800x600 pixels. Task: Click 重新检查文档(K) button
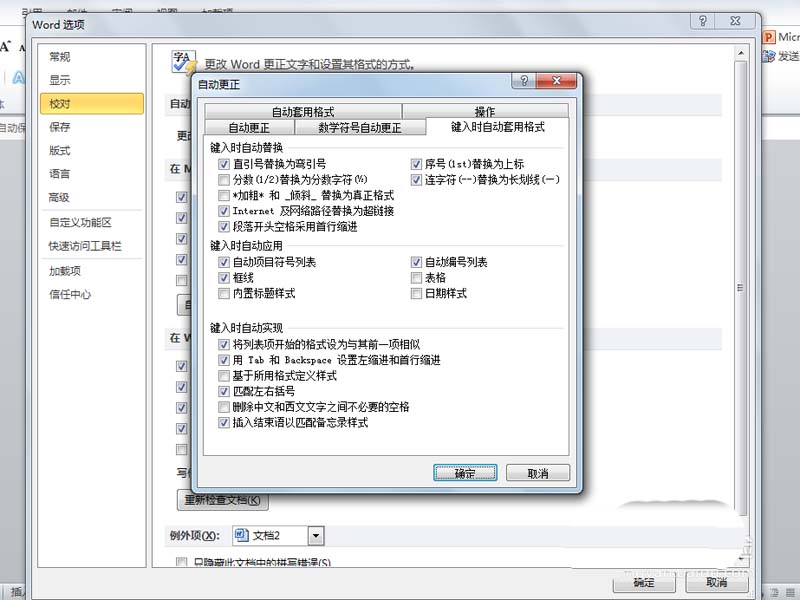[222, 500]
